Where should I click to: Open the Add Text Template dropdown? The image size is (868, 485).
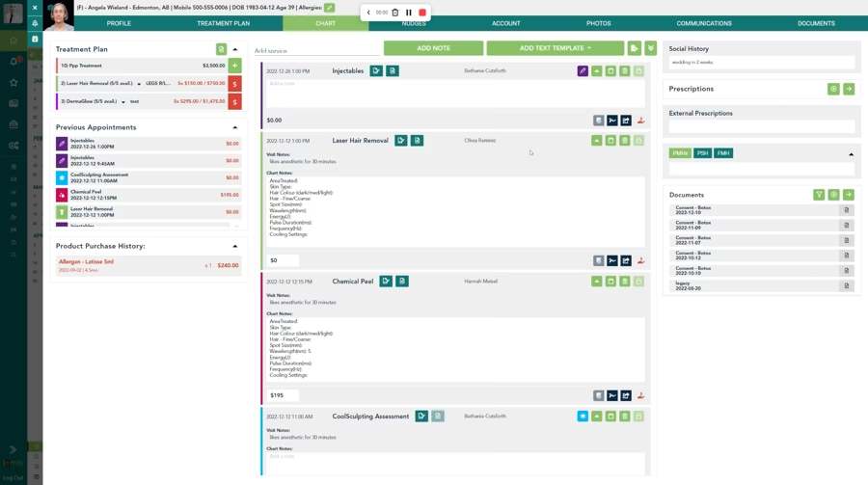click(556, 48)
